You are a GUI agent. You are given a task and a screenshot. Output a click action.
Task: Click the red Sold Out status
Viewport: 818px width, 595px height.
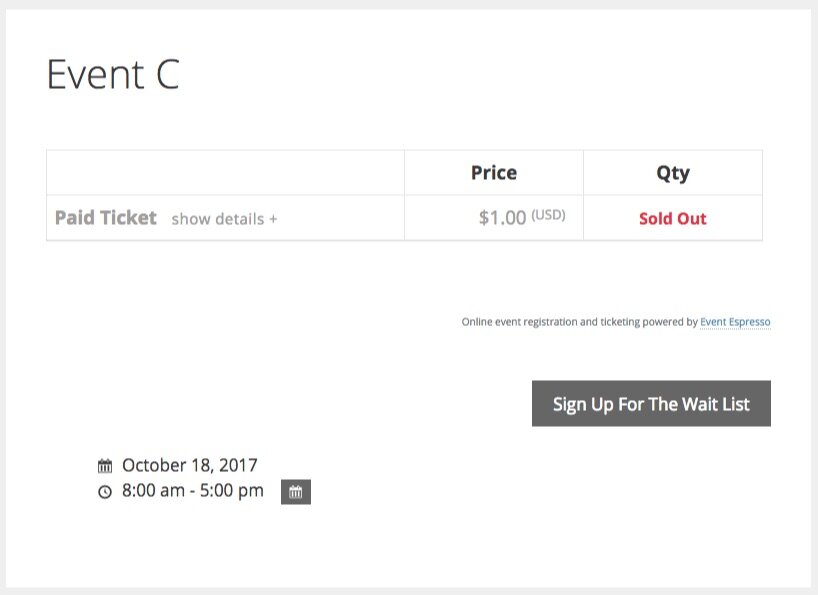[673, 219]
